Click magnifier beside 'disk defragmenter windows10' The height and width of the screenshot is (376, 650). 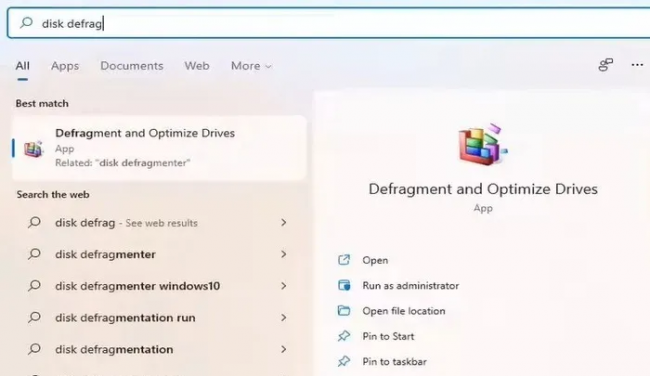pos(34,286)
